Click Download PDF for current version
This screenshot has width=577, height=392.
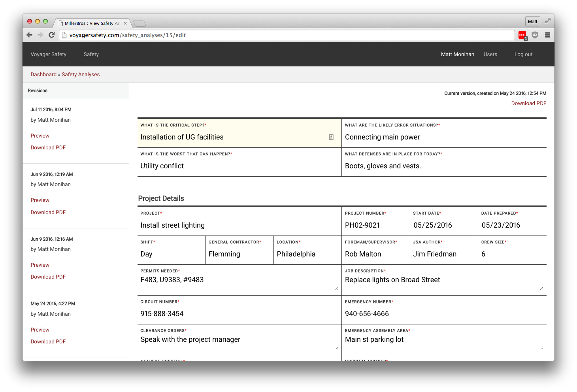(x=529, y=103)
